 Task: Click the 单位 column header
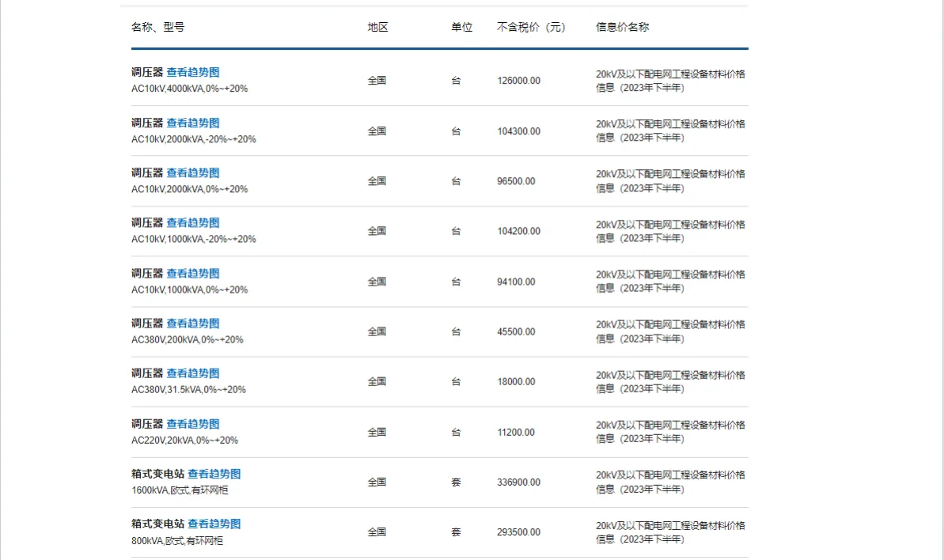[460, 26]
